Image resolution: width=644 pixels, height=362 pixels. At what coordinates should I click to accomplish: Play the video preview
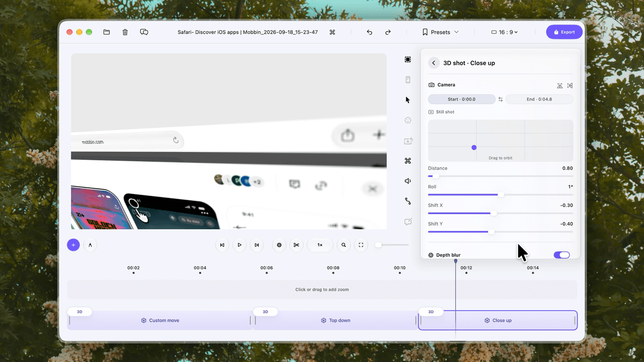point(239,245)
